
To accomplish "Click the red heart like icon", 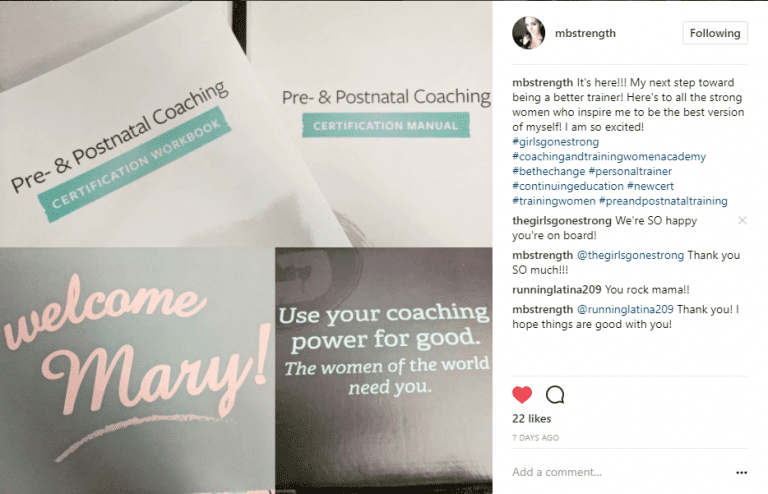I will pyautogui.click(x=522, y=395).
